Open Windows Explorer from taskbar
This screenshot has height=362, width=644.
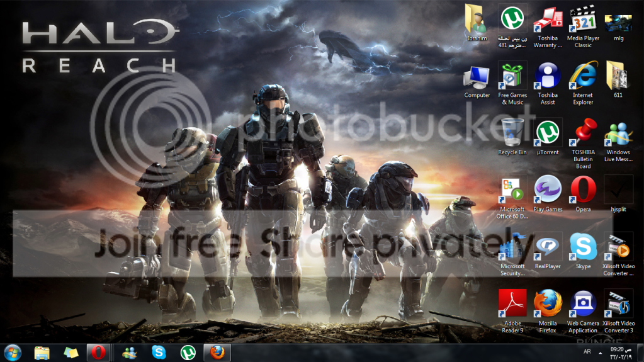point(42,353)
